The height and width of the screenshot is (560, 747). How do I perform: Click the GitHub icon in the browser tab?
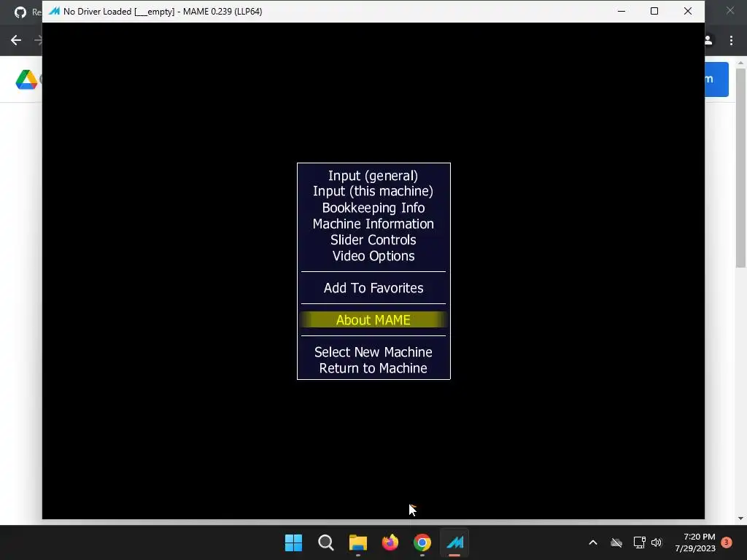tap(20, 12)
